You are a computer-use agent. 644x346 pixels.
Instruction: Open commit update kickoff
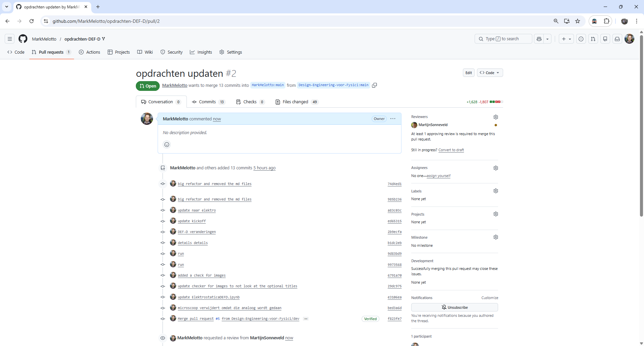192,221
